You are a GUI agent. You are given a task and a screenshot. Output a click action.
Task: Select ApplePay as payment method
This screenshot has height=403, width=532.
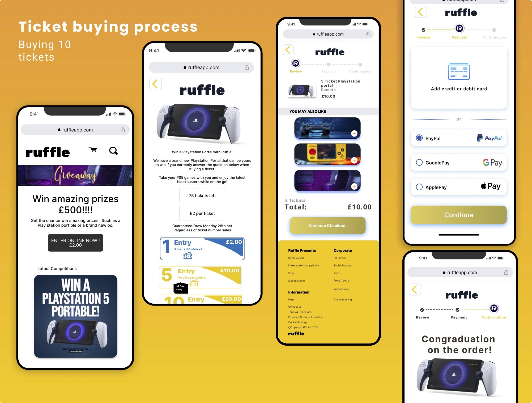(x=418, y=187)
